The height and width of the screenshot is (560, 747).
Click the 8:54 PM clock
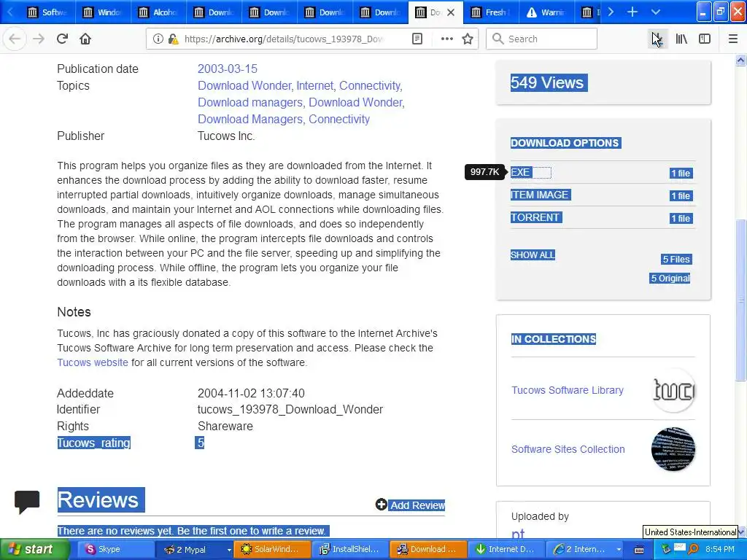pos(719,550)
